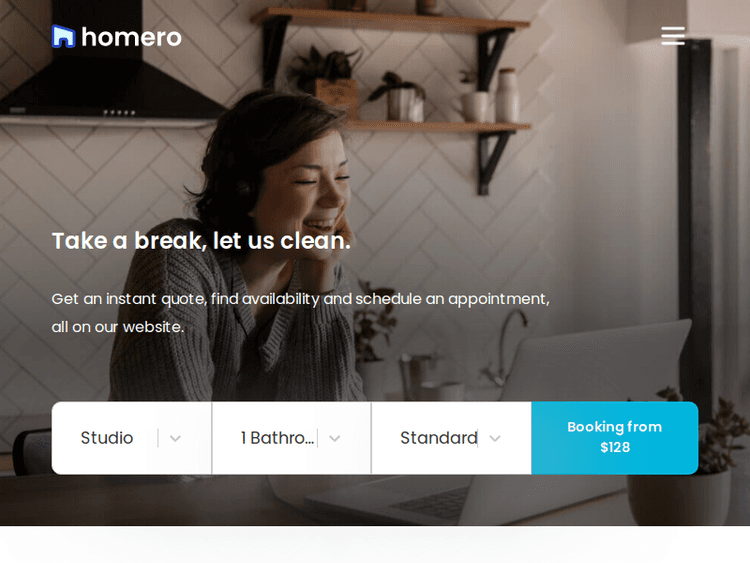Select the Standard text in third selector

pos(439,438)
